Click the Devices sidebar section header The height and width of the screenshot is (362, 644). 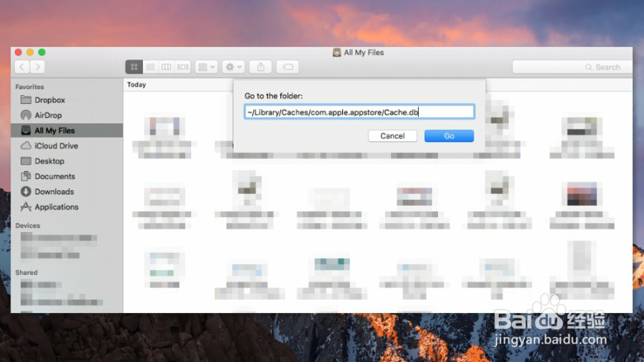tap(28, 226)
